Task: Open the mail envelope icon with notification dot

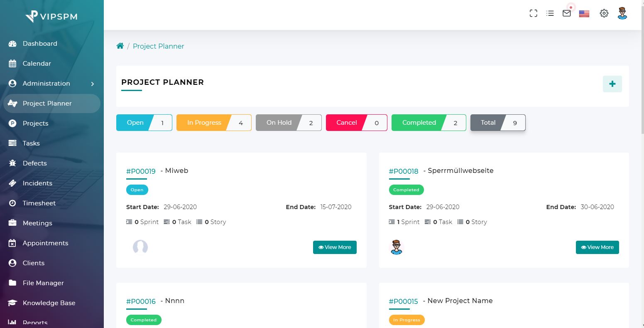Action: coord(566,13)
